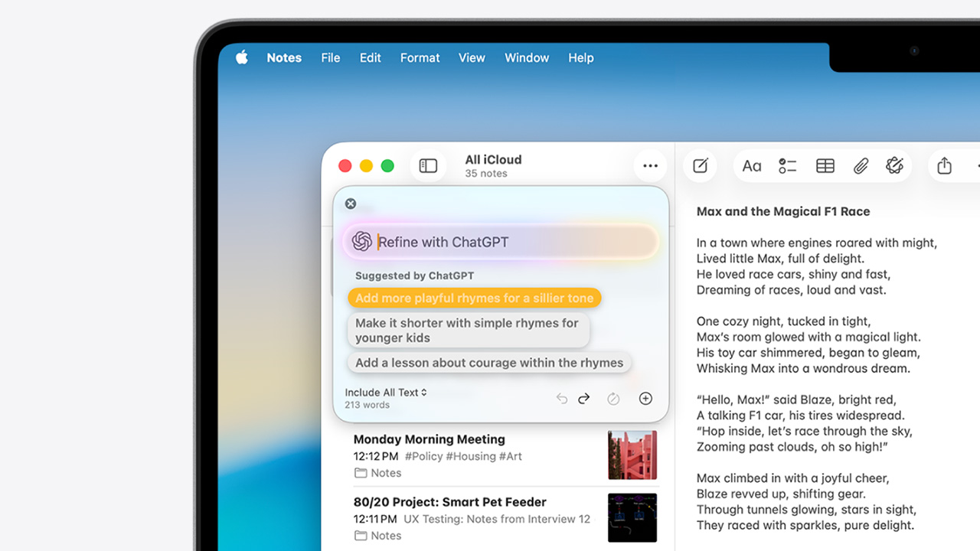Toggle the sidebar panel icon
Image resolution: width=980 pixels, height=551 pixels.
point(428,166)
